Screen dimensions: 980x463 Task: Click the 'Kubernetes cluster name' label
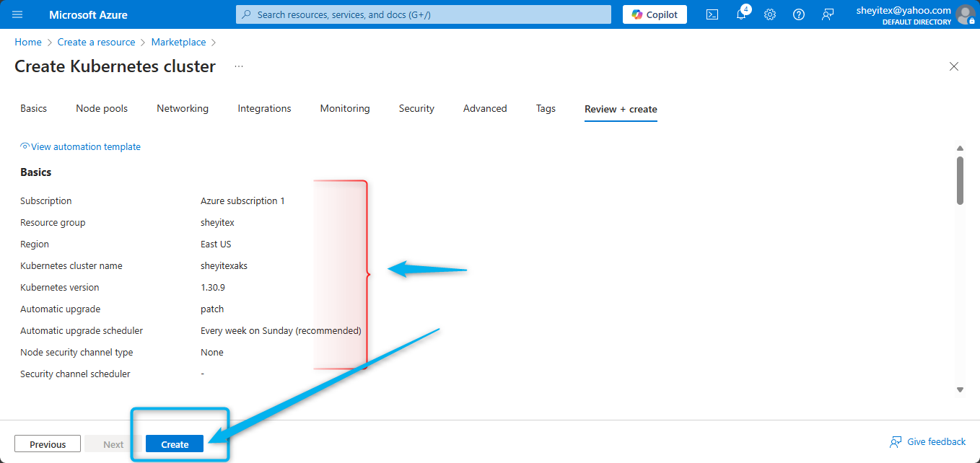click(71, 266)
